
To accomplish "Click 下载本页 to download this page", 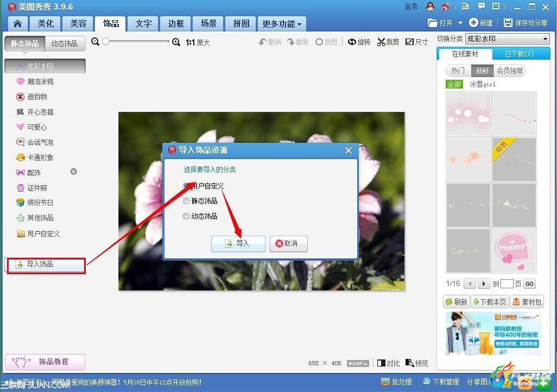I will [490, 302].
